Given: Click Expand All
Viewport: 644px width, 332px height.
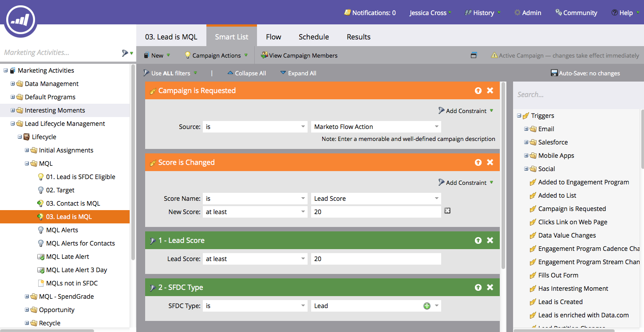Looking at the screenshot, I should tap(298, 73).
